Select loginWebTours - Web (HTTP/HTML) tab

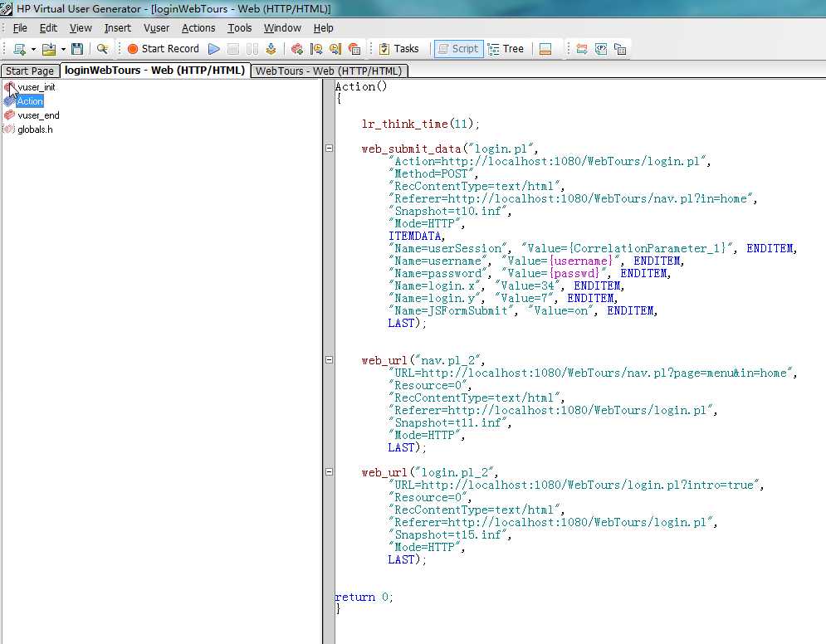[155, 70]
